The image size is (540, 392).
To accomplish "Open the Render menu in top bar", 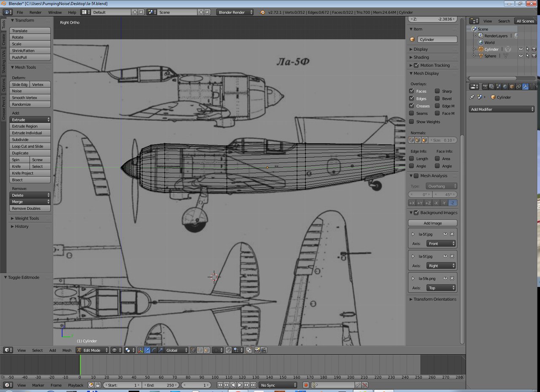I will click(x=35, y=12).
